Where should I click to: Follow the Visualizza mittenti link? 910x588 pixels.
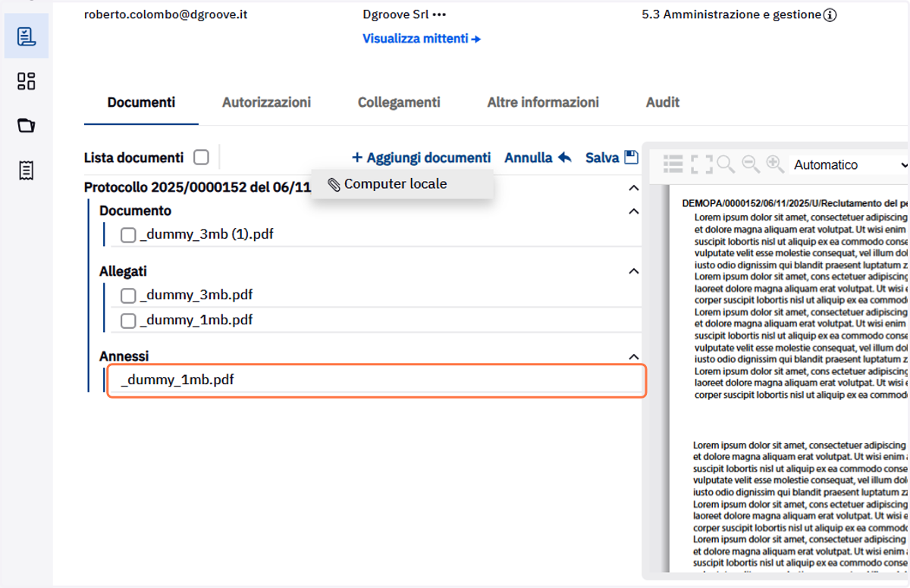(422, 39)
